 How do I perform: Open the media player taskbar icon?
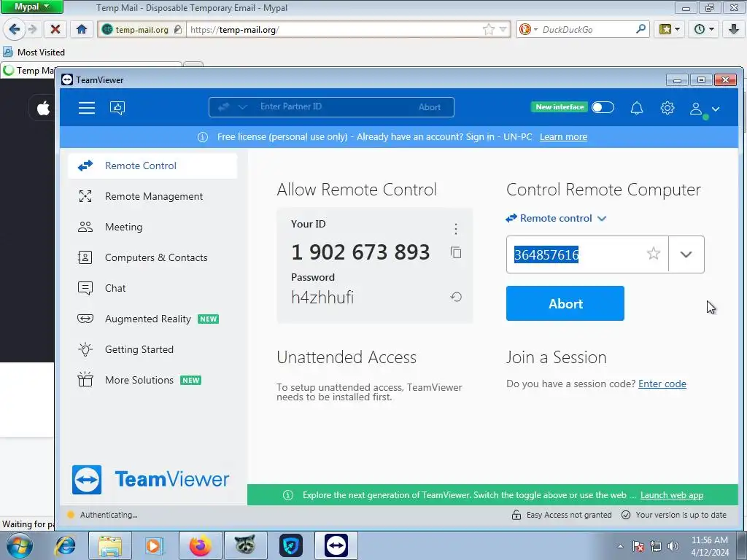point(155,545)
